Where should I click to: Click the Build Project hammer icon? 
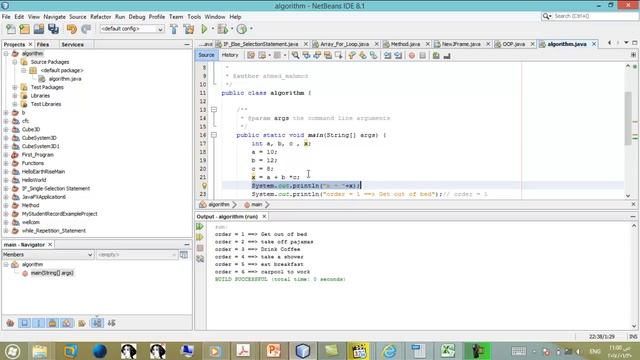[174, 29]
